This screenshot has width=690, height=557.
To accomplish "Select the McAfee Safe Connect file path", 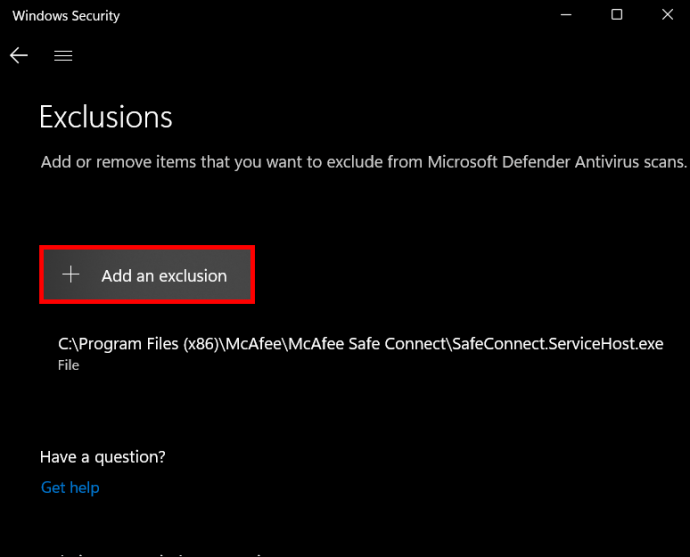I will 360,344.
